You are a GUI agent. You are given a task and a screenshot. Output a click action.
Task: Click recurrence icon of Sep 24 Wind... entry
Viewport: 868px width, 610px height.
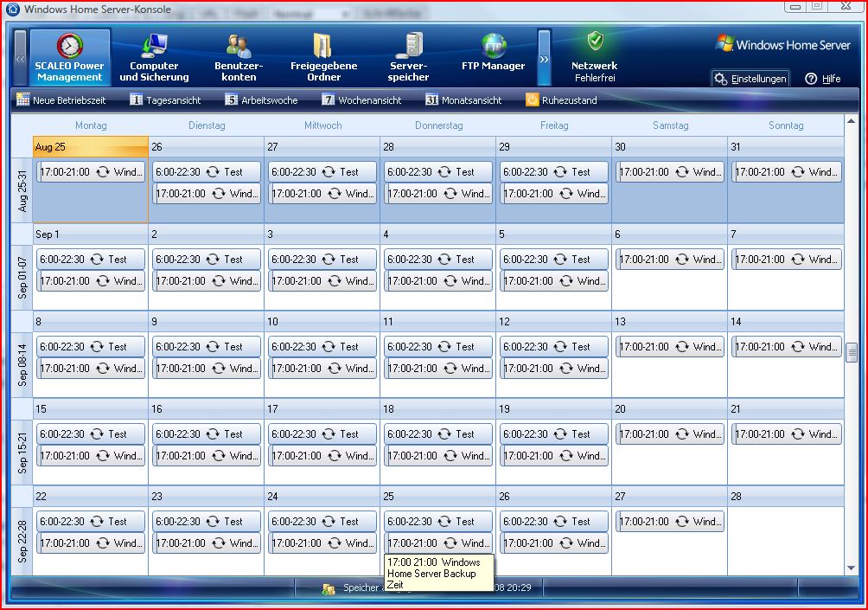pos(335,543)
